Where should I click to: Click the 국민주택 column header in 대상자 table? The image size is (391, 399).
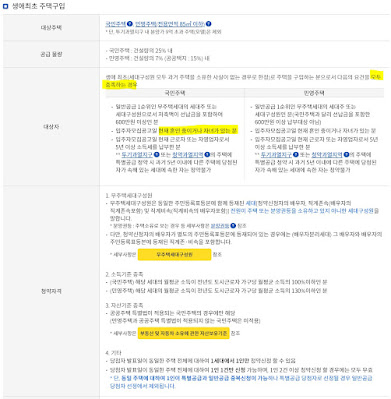click(x=175, y=93)
